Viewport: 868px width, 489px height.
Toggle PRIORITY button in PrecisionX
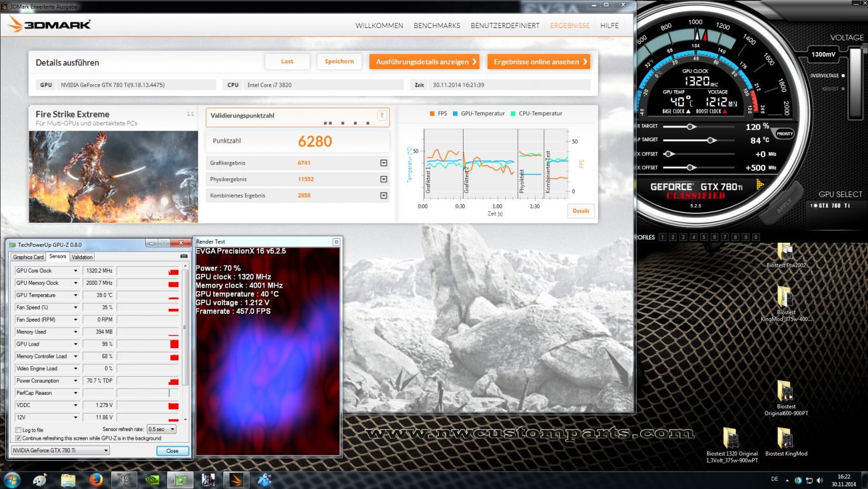point(784,133)
